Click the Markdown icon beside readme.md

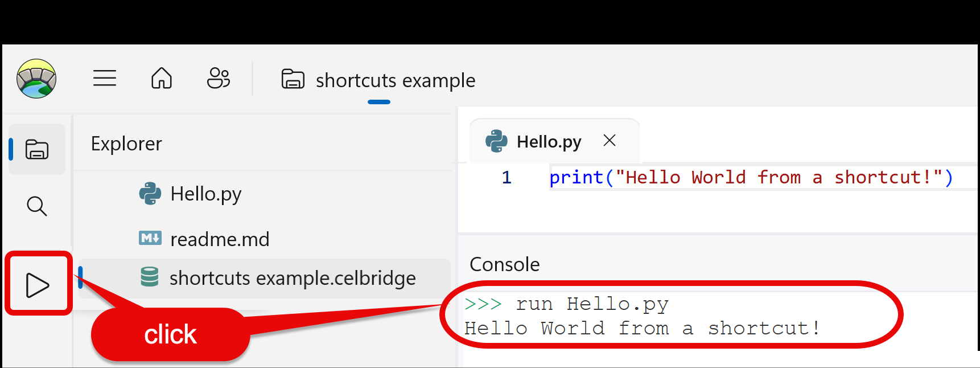[x=150, y=238]
